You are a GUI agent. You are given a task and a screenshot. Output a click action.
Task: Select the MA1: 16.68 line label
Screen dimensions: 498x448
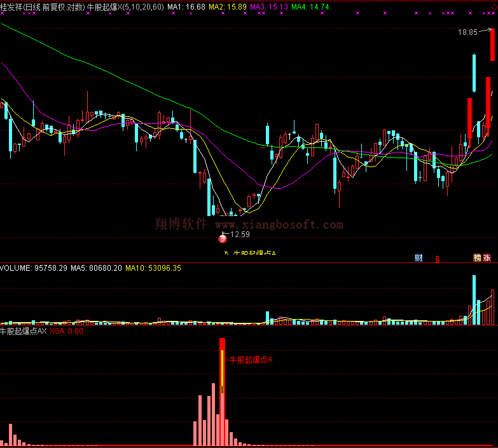(x=186, y=6)
